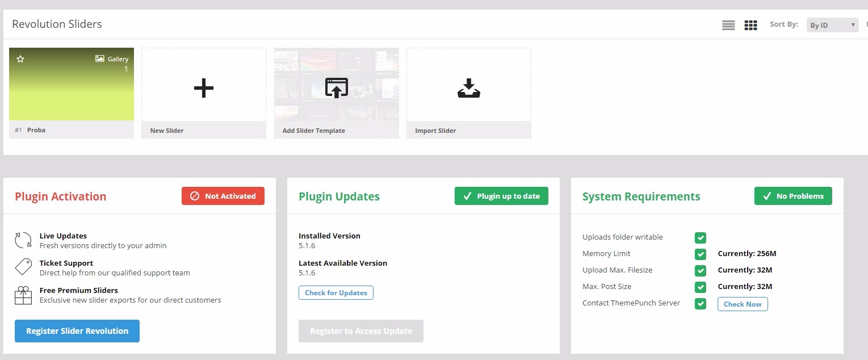Click Upload Max. Filesize checkmark
Screen dimensions: 868x360
tap(701, 270)
